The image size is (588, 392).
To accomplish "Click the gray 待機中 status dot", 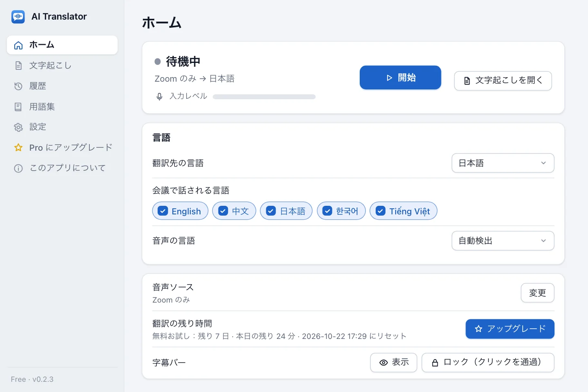I will (x=158, y=62).
